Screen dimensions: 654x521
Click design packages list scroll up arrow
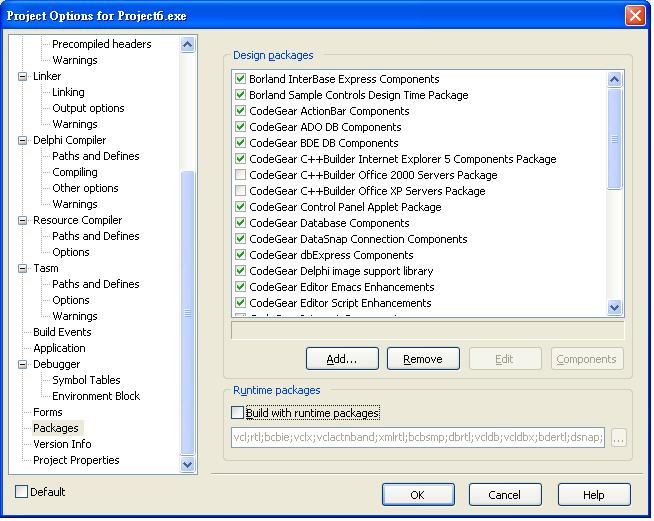tap(615, 79)
